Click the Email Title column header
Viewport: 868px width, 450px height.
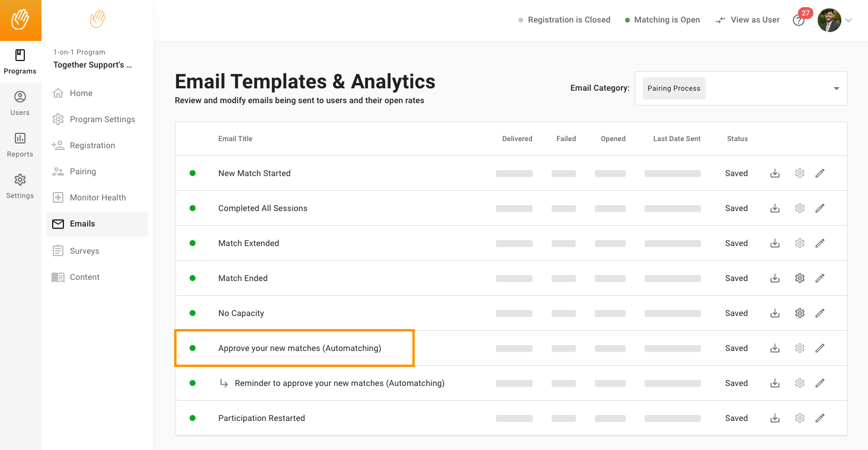(x=235, y=139)
